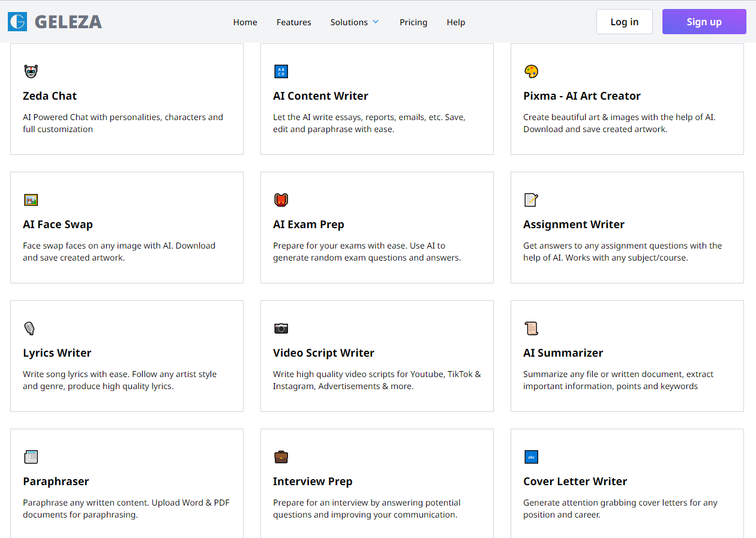Click the Log in button
Image resolution: width=756 pixels, height=538 pixels.
[624, 22]
